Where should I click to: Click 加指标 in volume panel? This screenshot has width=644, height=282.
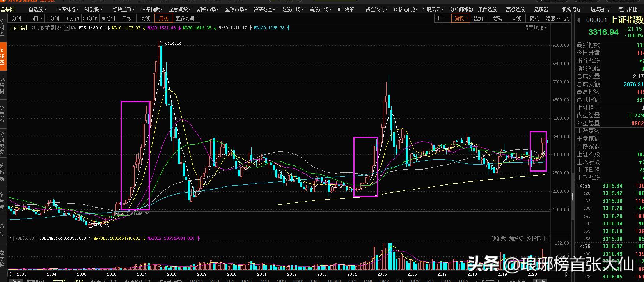pyautogui.click(x=516, y=238)
